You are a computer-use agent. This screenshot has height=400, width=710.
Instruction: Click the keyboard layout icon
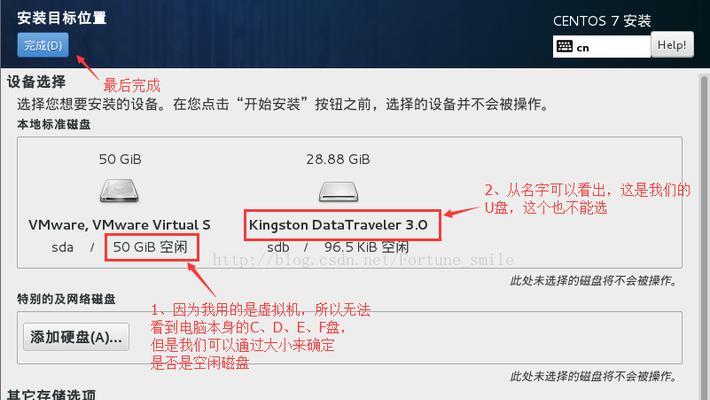coord(564,47)
